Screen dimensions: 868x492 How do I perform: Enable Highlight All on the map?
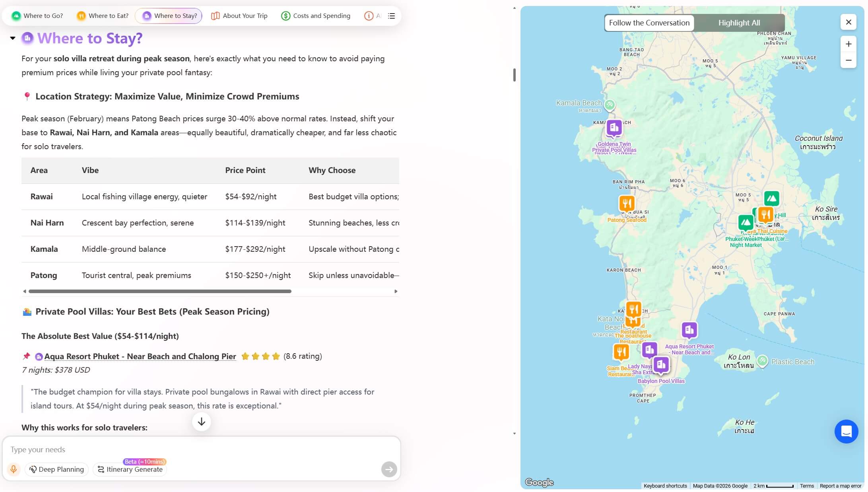(739, 23)
